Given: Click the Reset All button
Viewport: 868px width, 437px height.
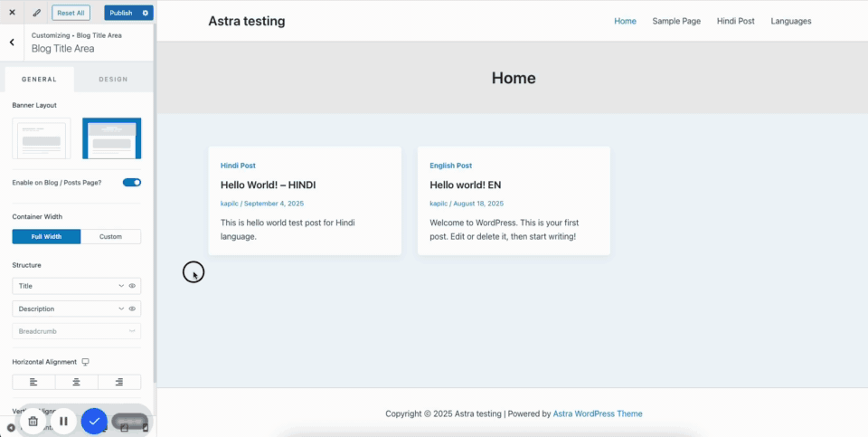Looking at the screenshot, I should pos(71,13).
